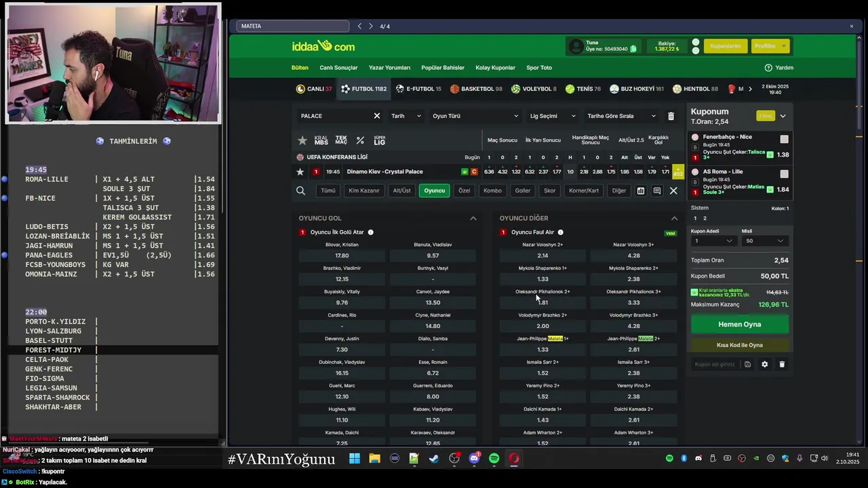The width and height of the screenshot is (868, 488).
Task: Go to next MATETA search match
Action: click(370, 26)
